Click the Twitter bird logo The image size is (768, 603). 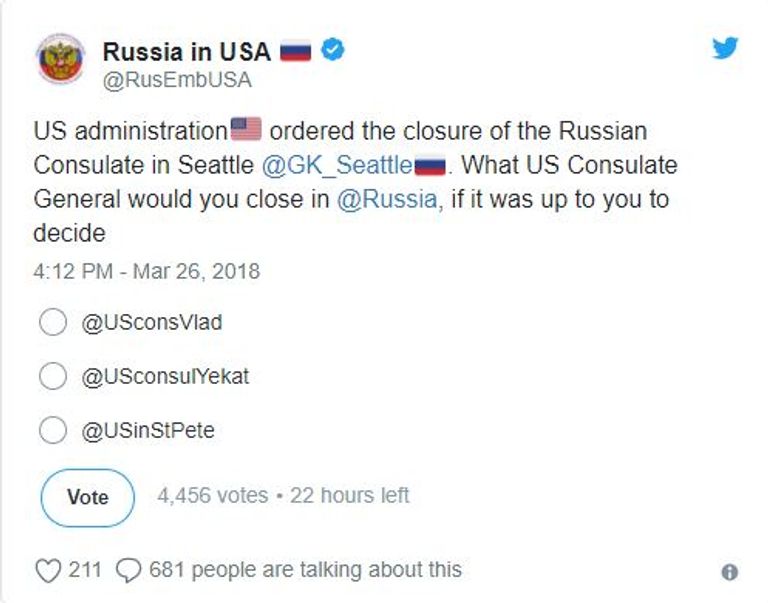click(726, 47)
